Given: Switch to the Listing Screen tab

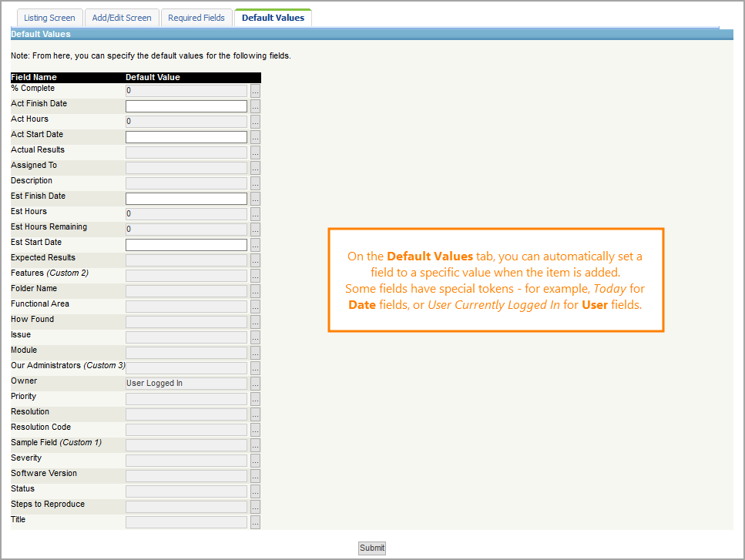Looking at the screenshot, I should point(49,17).
